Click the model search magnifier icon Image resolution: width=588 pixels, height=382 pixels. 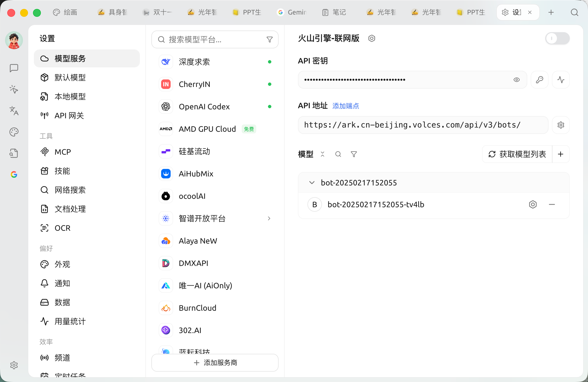(x=338, y=154)
